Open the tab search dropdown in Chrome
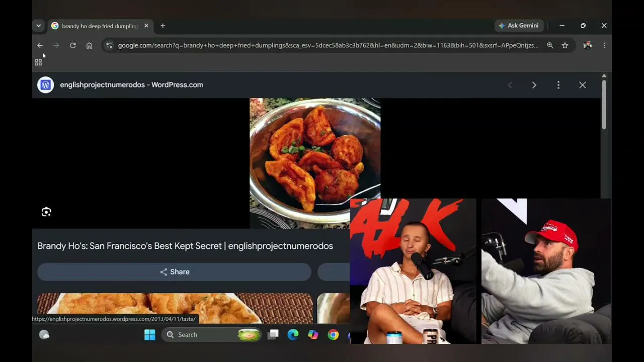Screen dimensions: 644x362 [x=38, y=26]
